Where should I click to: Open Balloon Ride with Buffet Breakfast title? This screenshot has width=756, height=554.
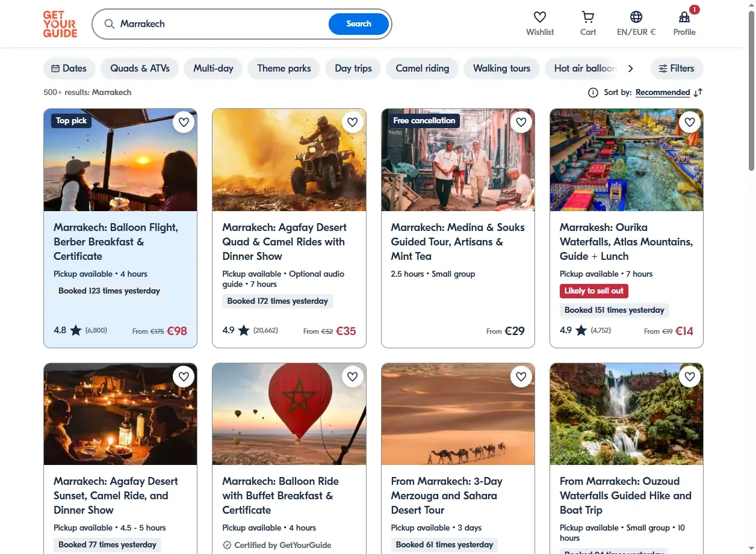point(280,496)
